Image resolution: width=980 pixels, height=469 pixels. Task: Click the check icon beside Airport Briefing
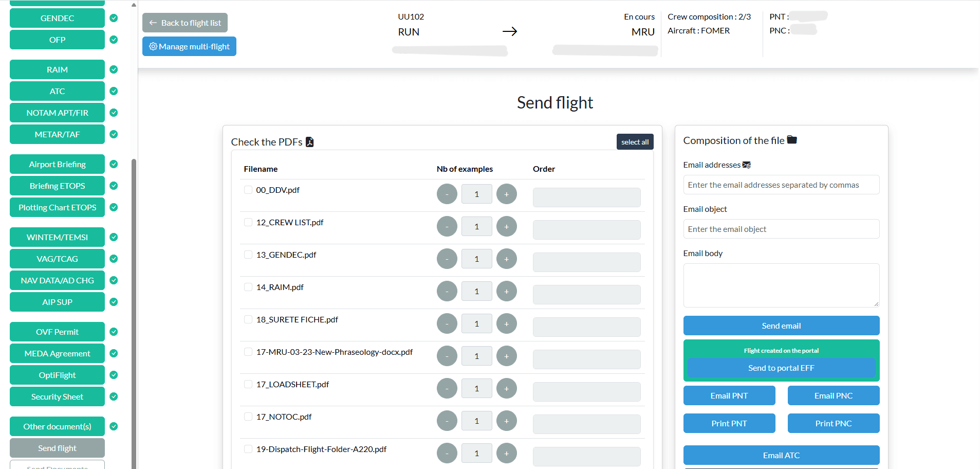tap(114, 164)
